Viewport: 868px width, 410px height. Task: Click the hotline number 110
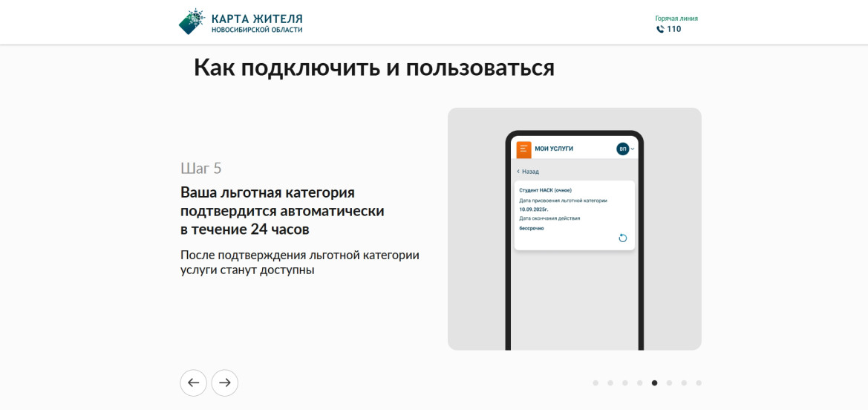674,30
